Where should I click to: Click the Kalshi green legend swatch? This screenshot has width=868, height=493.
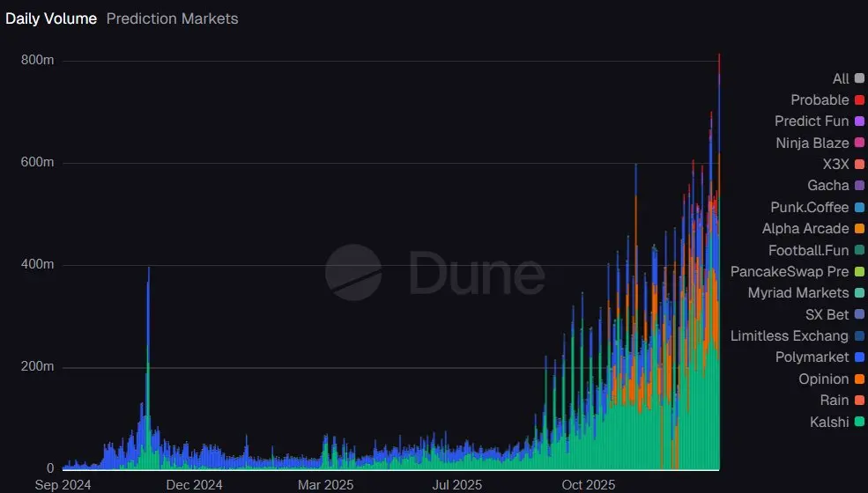(x=859, y=423)
